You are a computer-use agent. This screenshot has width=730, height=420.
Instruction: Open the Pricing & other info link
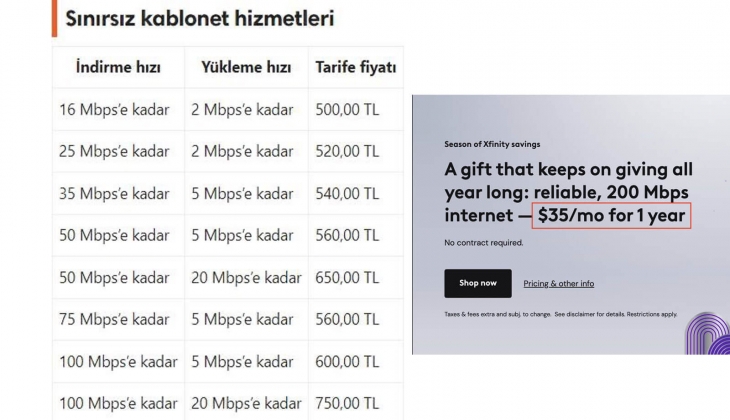point(559,283)
